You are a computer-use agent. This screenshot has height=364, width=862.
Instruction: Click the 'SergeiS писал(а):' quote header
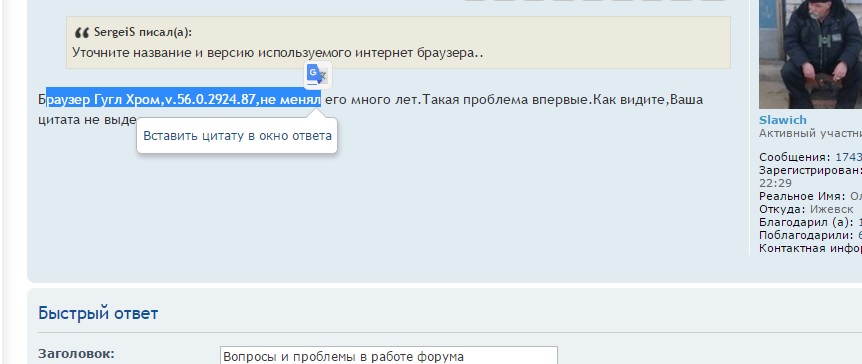(143, 32)
